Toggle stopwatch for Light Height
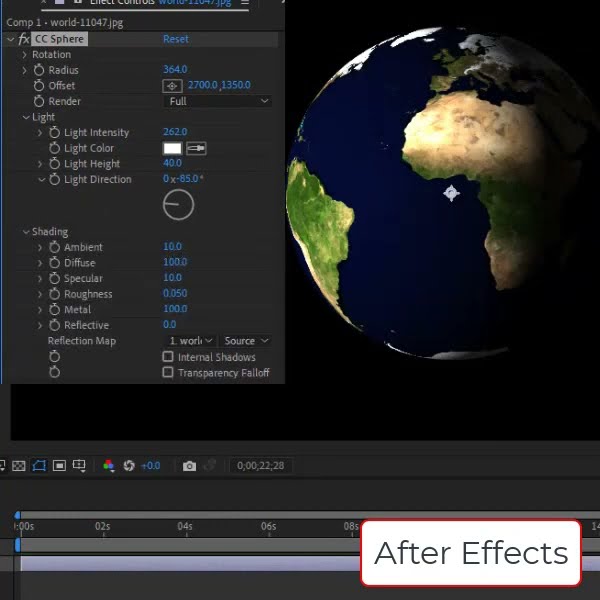The height and width of the screenshot is (600, 600). (54, 164)
